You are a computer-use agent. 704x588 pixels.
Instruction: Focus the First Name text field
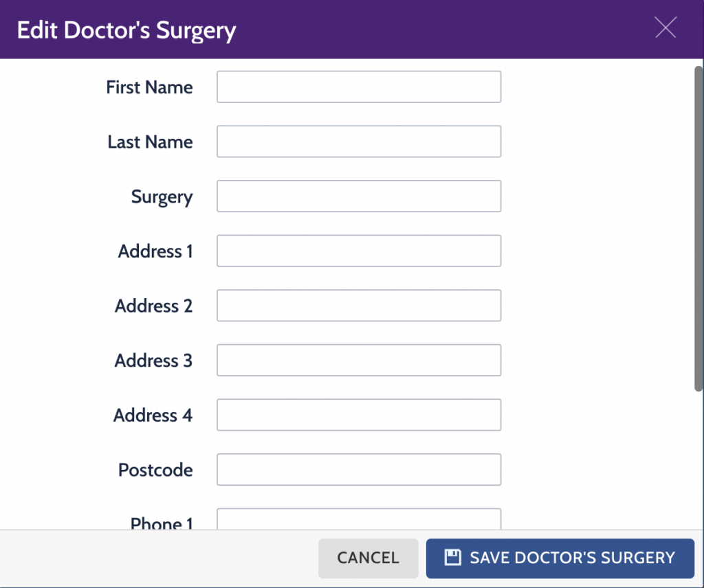(x=359, y=87)
